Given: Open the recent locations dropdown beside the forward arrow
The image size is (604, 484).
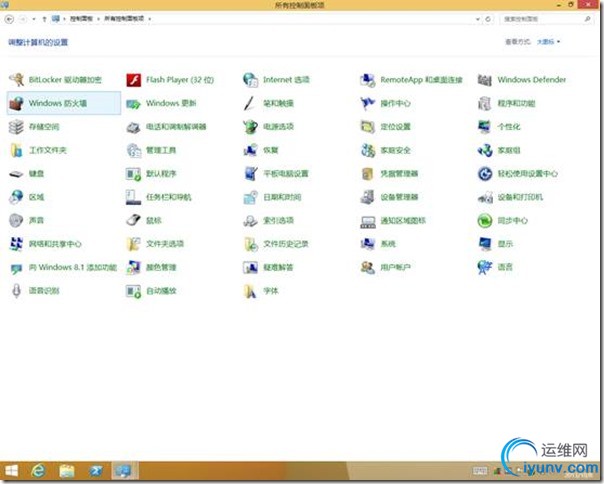Looking at the screenshot, I should point(34,18).
